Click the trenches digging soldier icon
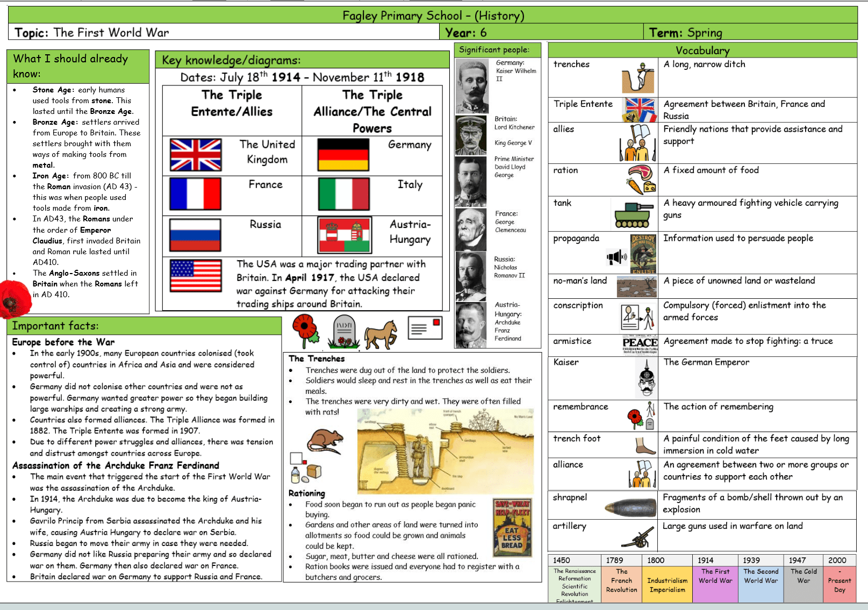 point(638,77)
